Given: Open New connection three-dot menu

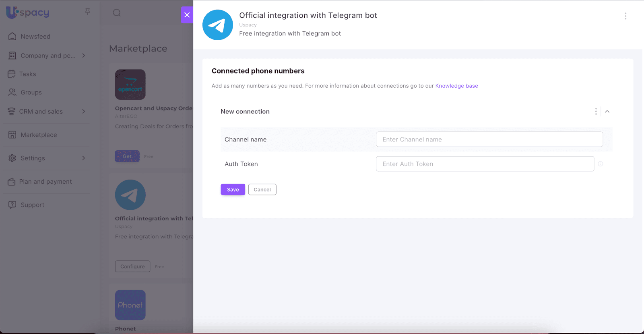Looking at the screenshot, I should click(x=596, y=111).
